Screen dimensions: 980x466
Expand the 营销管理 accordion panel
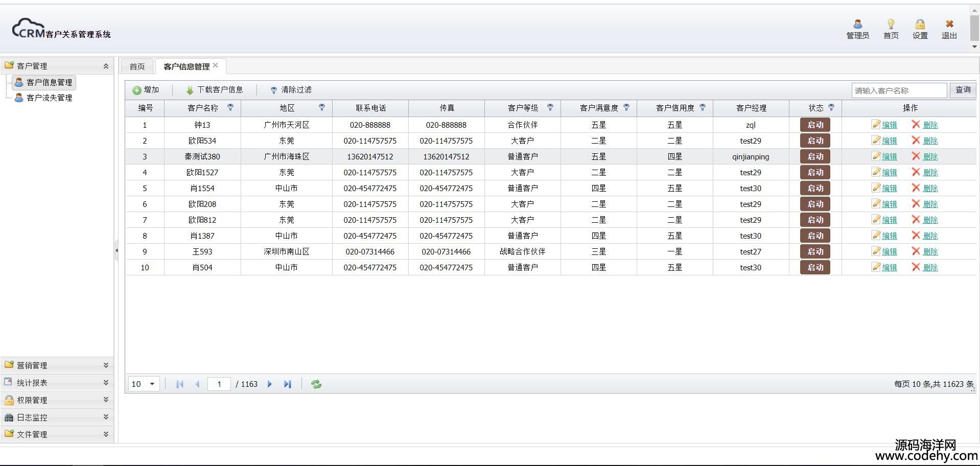click(106, 365)
